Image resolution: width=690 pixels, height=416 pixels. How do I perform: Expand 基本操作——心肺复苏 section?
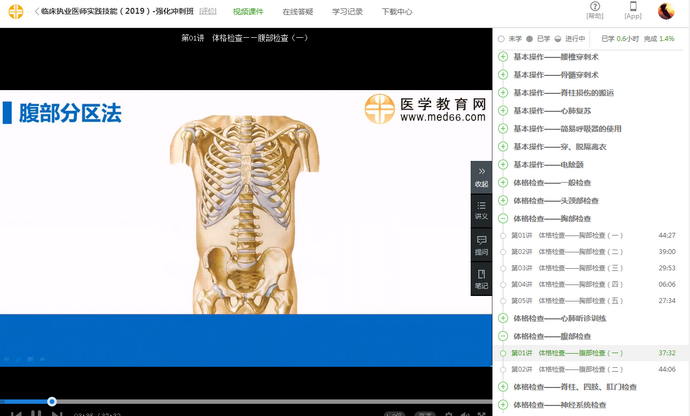point(503,110)
